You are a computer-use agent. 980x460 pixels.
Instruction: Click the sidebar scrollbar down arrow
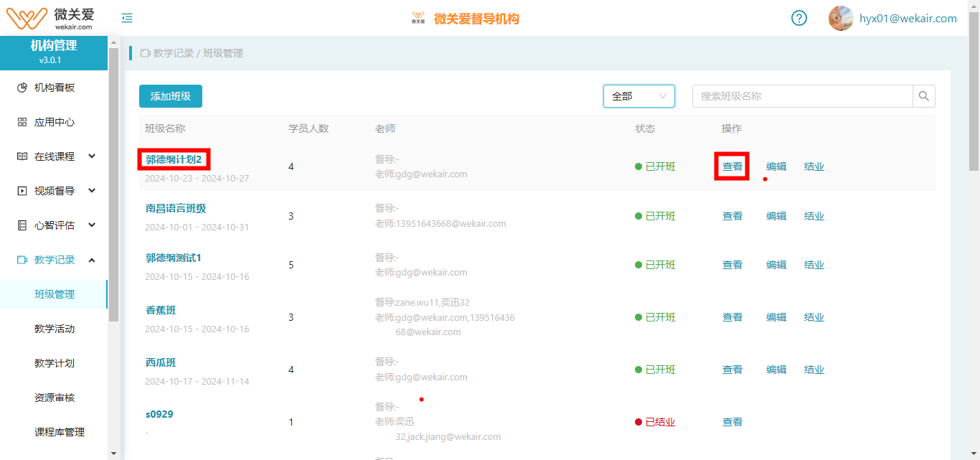tap(113, 454)
